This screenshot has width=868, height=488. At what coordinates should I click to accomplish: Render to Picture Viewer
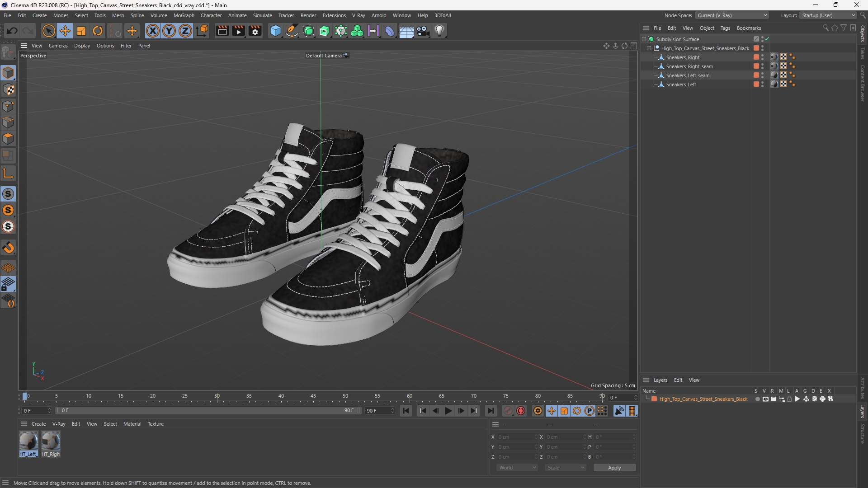coord(238,31)
